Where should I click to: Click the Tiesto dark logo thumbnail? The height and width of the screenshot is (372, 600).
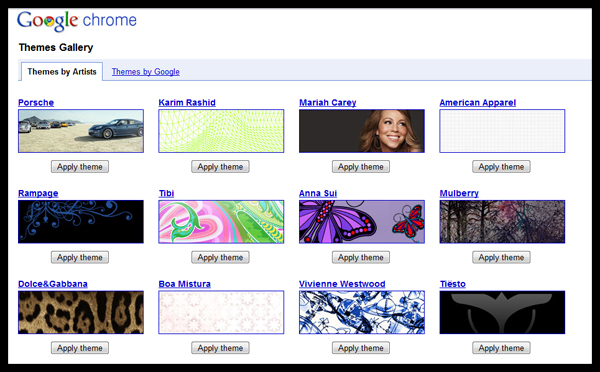point(502,312)
